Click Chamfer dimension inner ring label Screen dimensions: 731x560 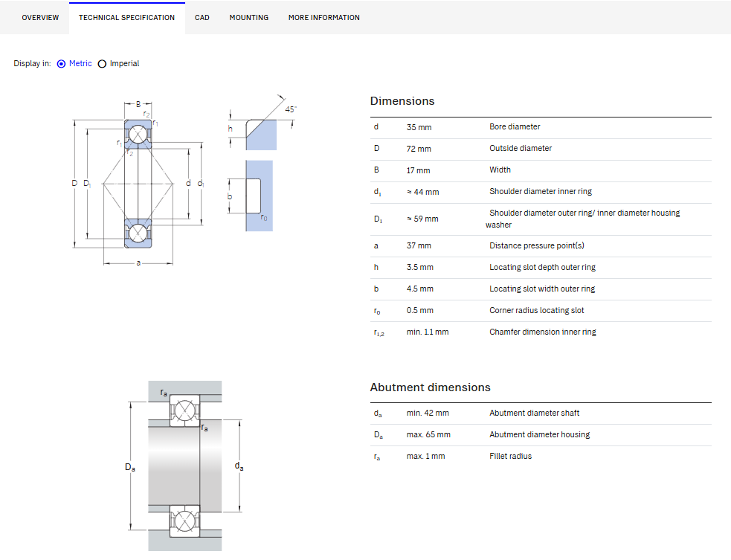[543, 332]
